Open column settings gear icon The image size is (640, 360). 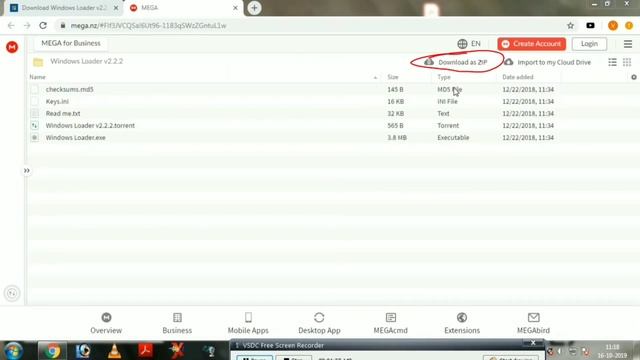click(633, 77)
